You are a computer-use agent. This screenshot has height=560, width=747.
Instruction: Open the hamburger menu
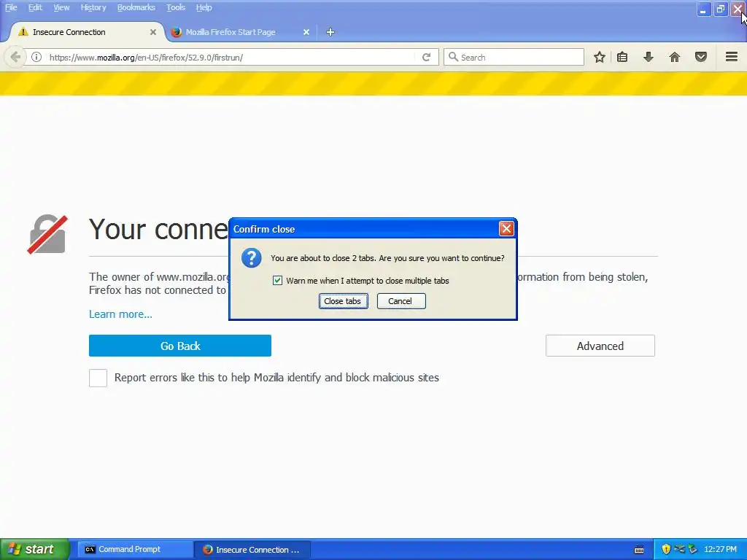coord(732,57)
